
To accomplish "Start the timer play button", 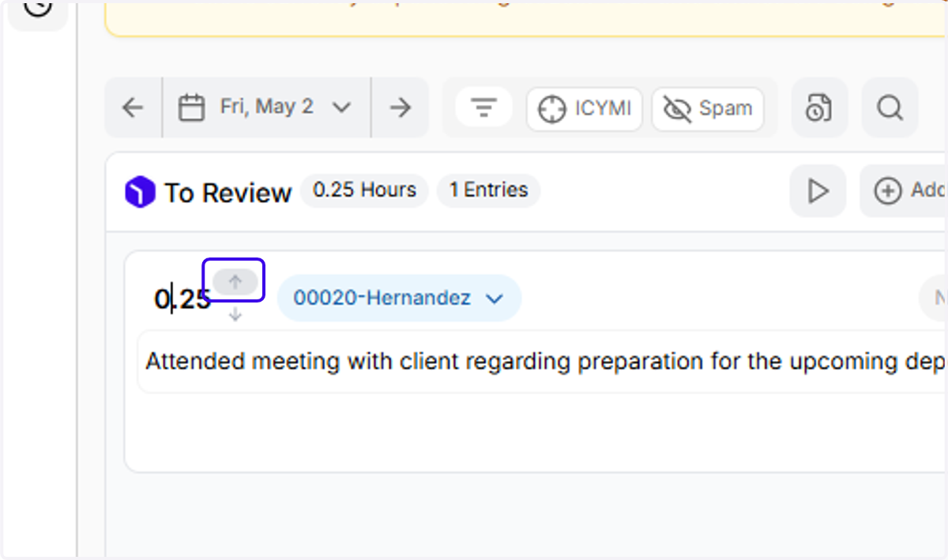I will pyautogui.click(x=818, y=190).
